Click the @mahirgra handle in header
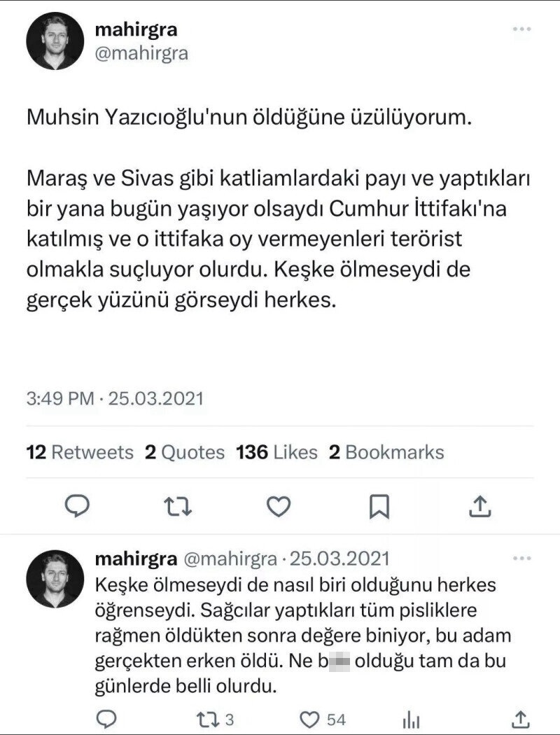 140,53
